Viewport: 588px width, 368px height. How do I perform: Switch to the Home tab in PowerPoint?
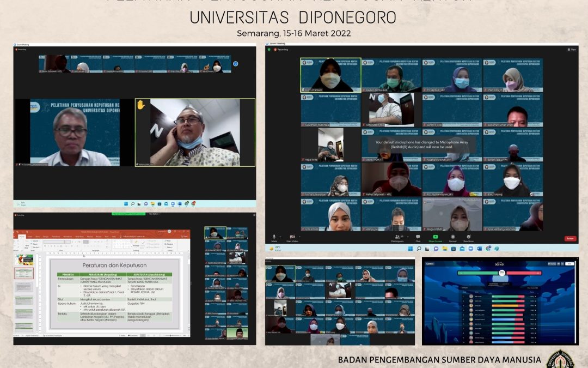pos(22,237)
